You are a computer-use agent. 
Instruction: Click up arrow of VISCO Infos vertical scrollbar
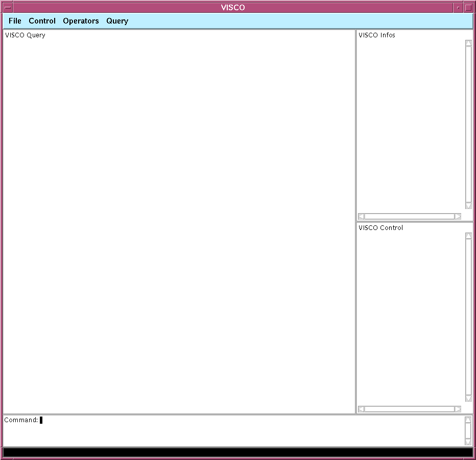point(468,43)
